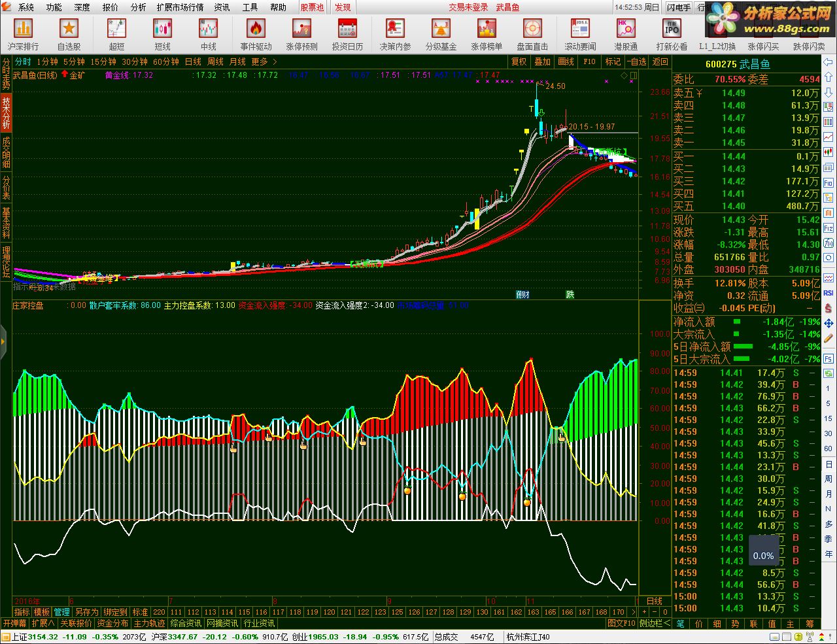Open the 涨停预测 toolbar icon
This screenshot has height=644, width=837.
301,35
